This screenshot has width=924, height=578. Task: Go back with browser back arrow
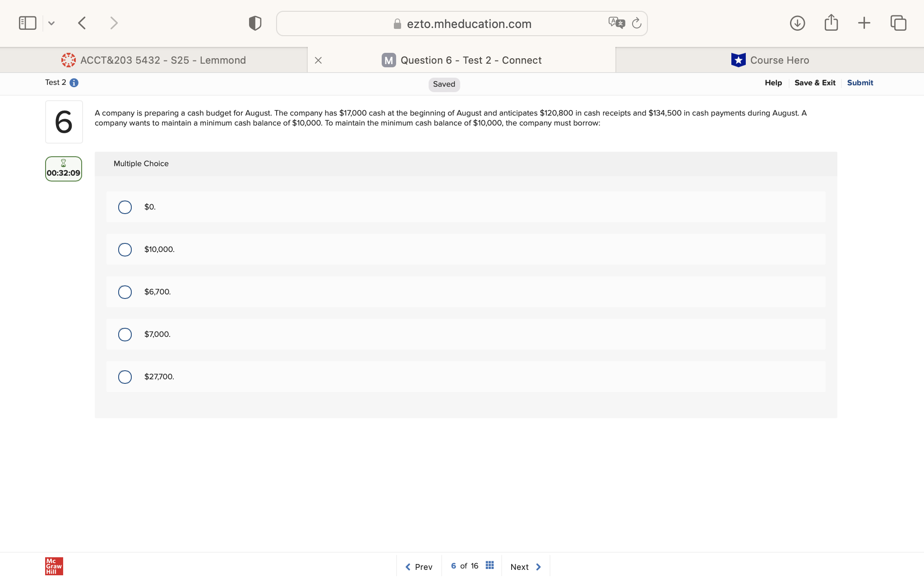pyautogui.click(x=82, y=23)
